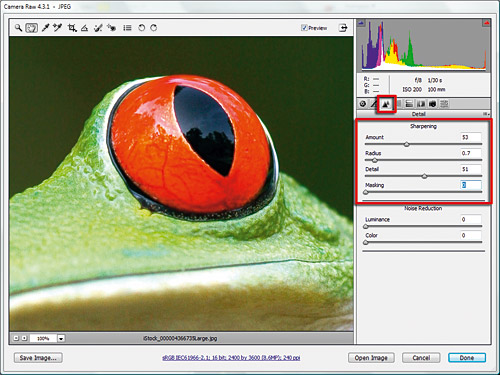Click the ISO 200 readout
The width and height of the screenshot is (500, 375).
tap(412, 89)
